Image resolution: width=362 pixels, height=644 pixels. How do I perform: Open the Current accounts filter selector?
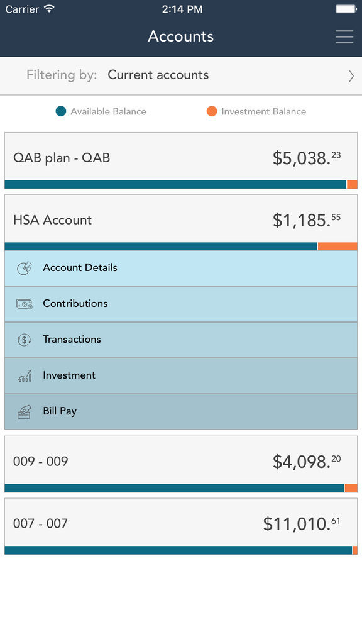pos(181,75)
